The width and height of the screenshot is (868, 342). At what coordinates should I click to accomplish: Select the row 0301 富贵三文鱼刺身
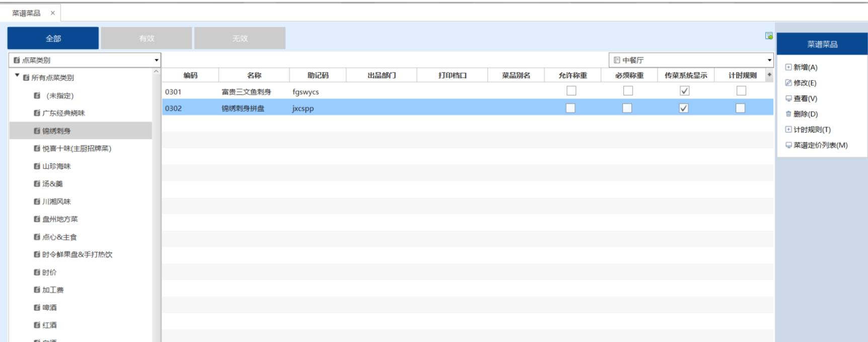pyautogui.click(x=246, y=92)
